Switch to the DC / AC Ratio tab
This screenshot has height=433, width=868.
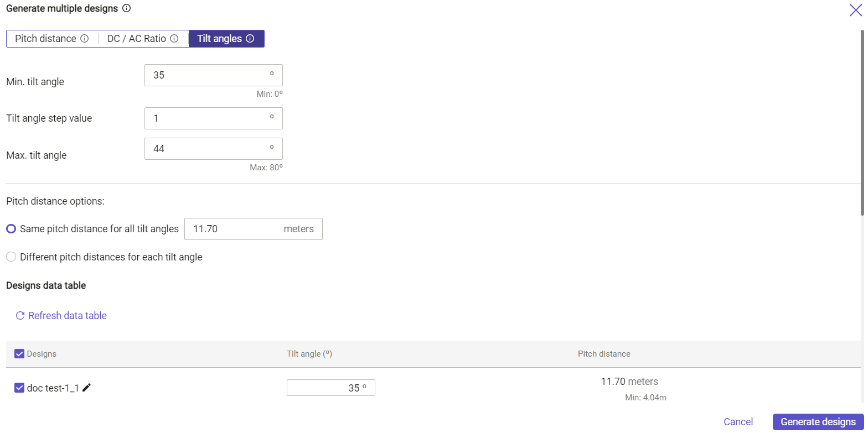[136, 39]
